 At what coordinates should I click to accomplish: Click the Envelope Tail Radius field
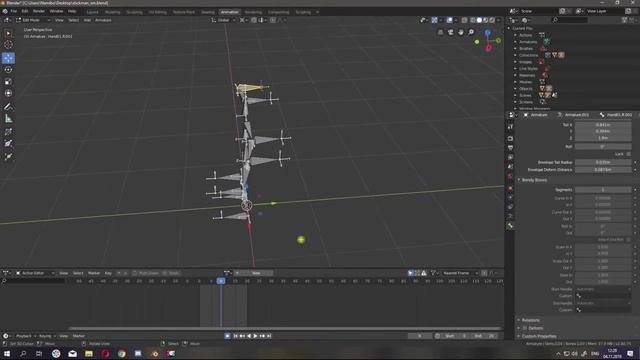click(x=603, y=162)
